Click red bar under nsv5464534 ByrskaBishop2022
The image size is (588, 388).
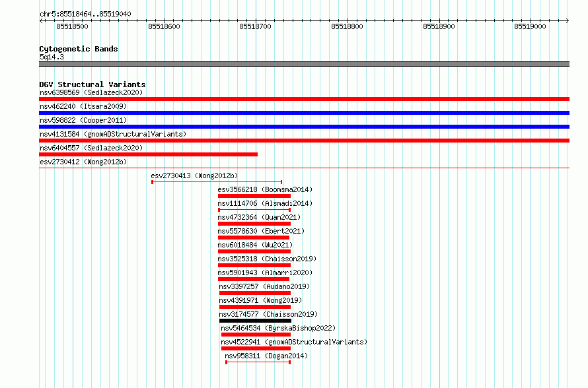pyautogui.click(x=256, y=335)
